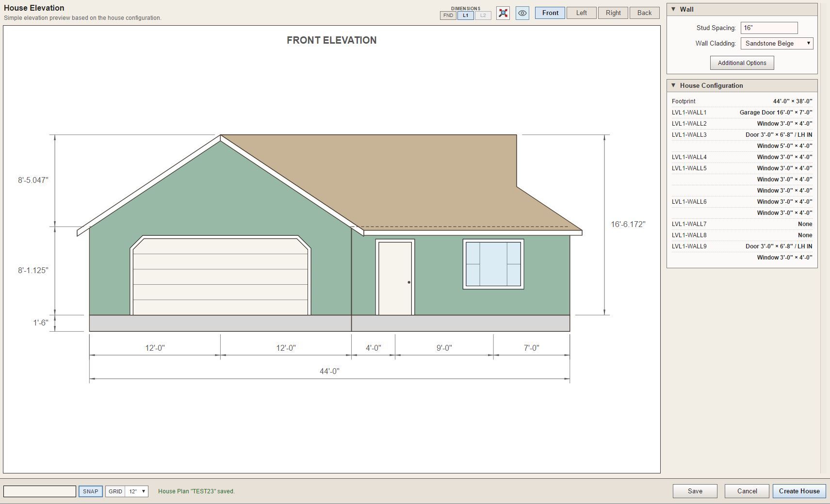Screen dimensions: 830x504
Task: Click the window in the elevation drawing
Action: (x=493, y=264)
